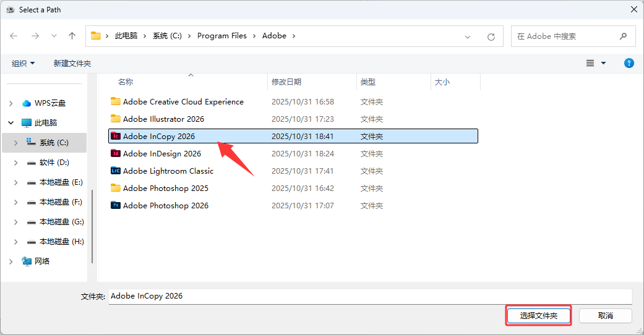Open the help question mark icon
The width and height of the screenshot is (644, 335).
click(x=629, y=63)
